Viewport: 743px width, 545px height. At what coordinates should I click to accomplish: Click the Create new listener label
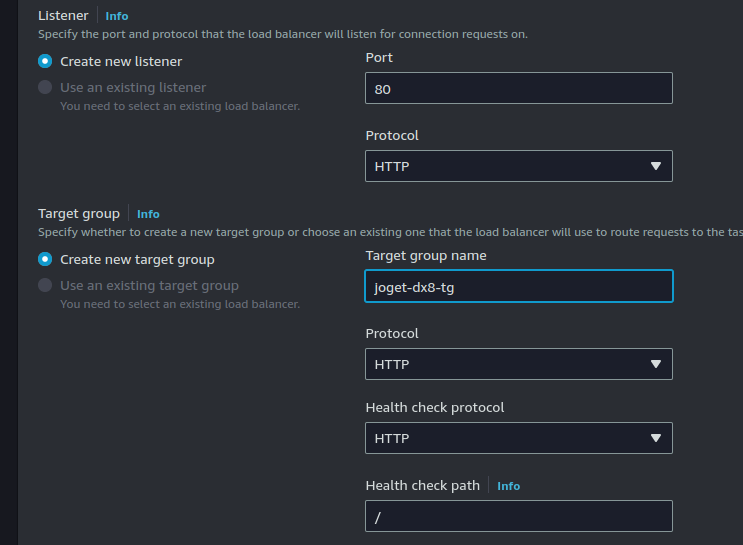[x=121, y=61]
